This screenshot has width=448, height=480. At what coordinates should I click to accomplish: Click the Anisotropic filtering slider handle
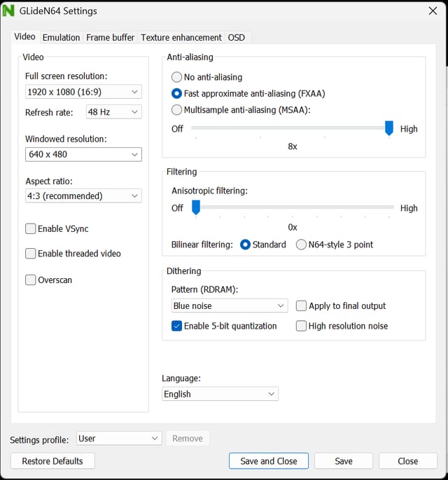click(x=196, y=207)
